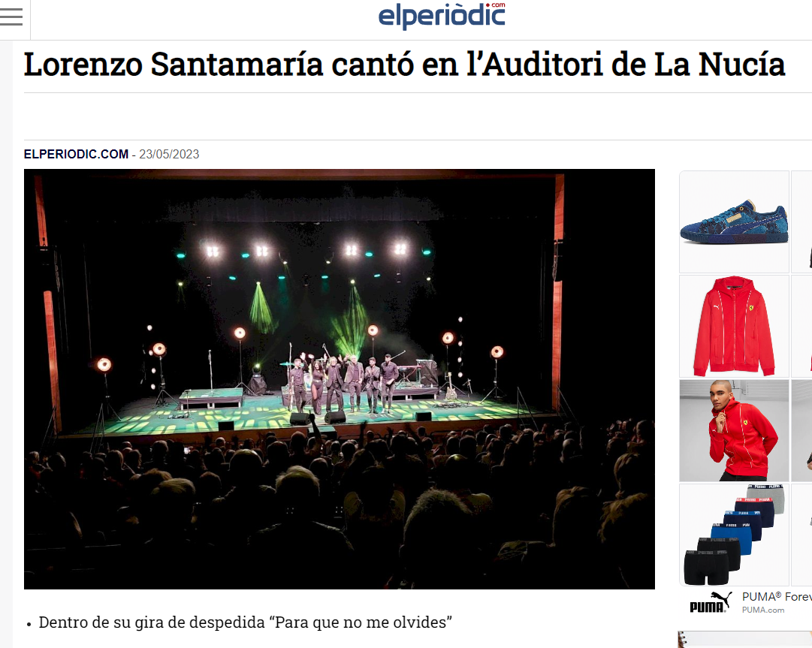Select the red Ferrari hoodie product image
The width and height of the screenshot is (812, 648).
735,326
